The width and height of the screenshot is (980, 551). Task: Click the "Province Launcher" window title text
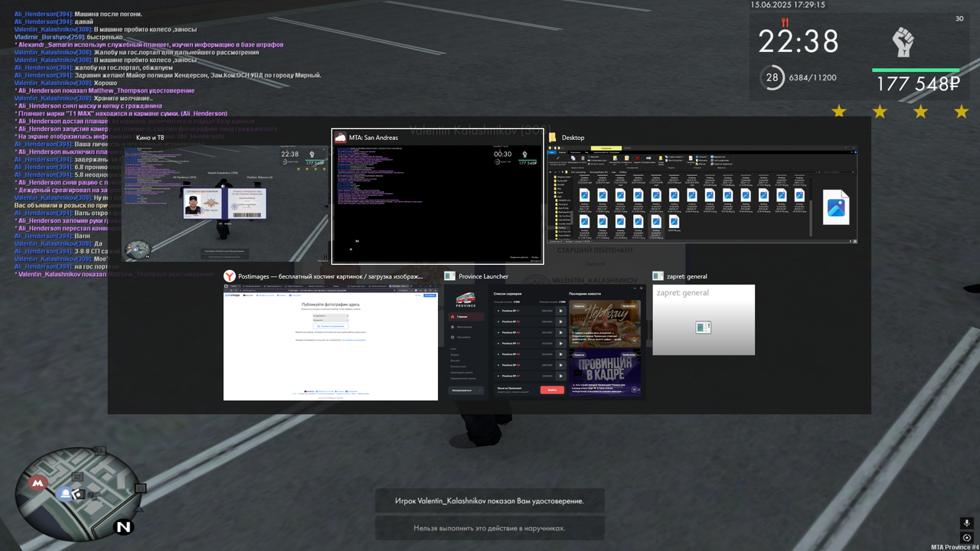pos(484,276)
